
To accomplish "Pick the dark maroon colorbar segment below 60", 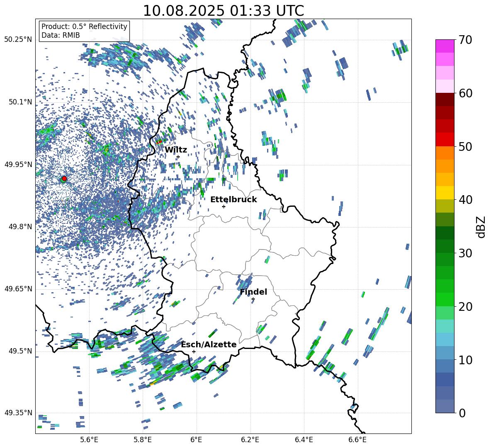I will pyautogui.click(x=445, y=99).
